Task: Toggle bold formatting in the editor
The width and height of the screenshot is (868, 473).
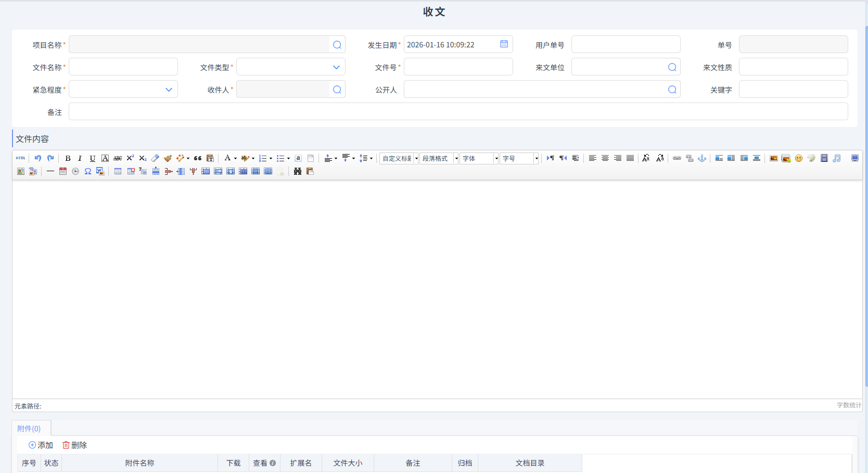Action: [x=68, y=158]
